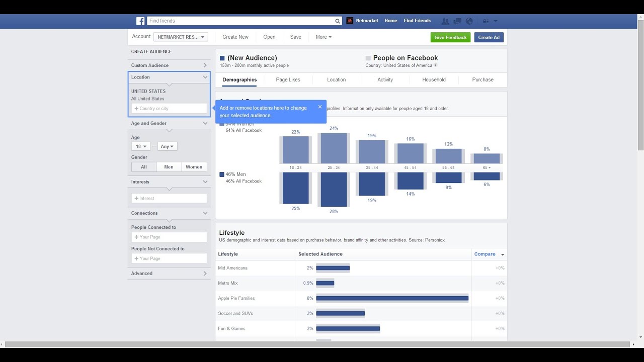Switch to the Location tab
Screen dimensions: 644x362
pos(337,79)
